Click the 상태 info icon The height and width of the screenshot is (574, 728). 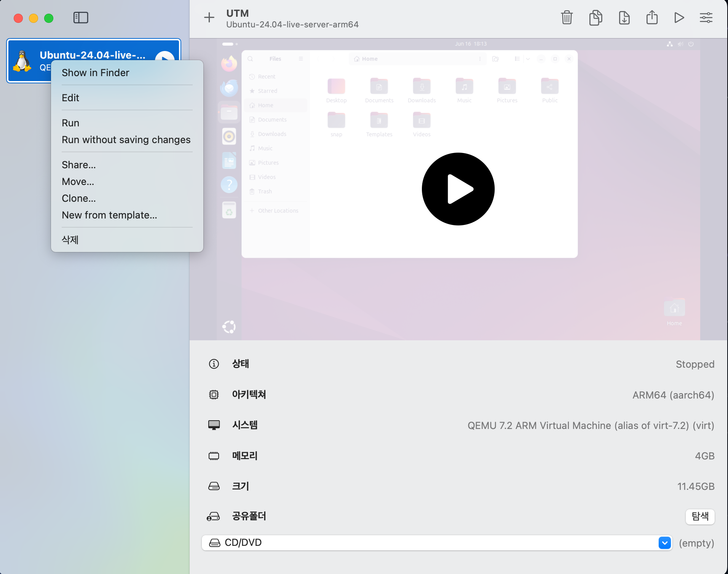[214, 364]
